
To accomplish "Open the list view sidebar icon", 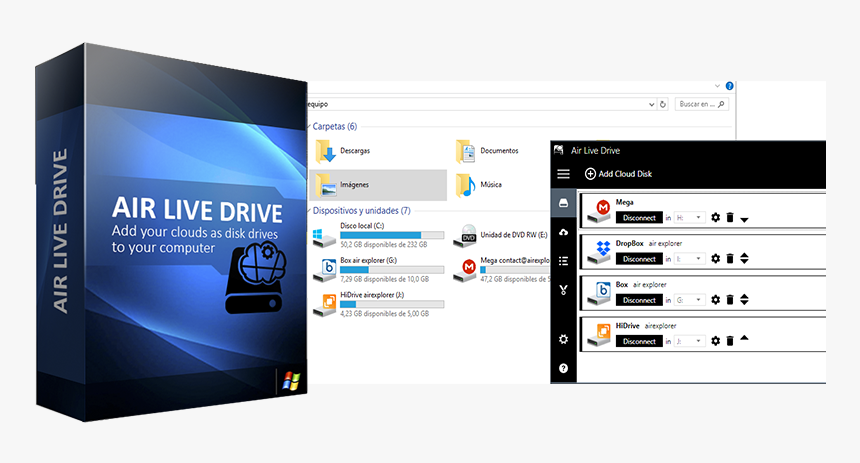I will coord(563,261).
